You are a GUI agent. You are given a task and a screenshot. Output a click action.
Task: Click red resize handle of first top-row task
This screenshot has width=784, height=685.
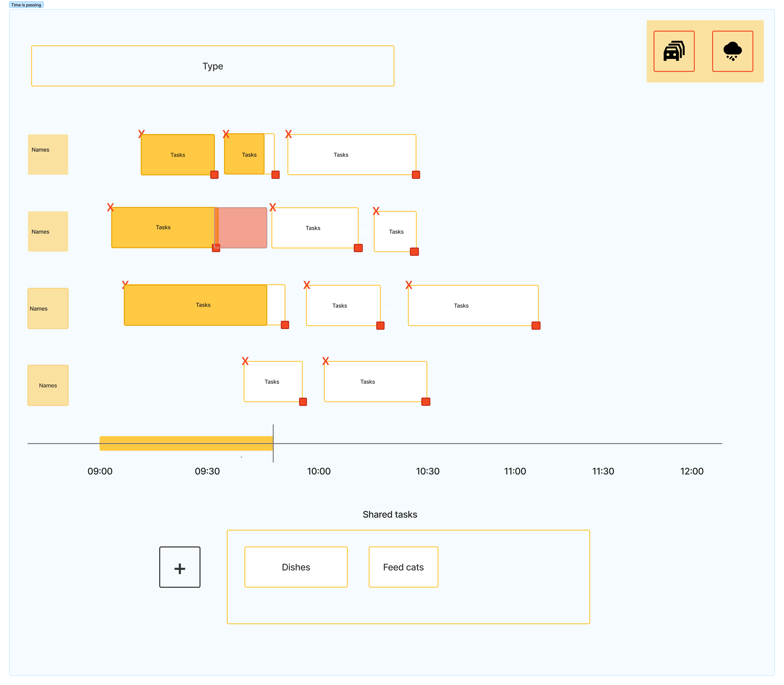[x=214, y=175]
